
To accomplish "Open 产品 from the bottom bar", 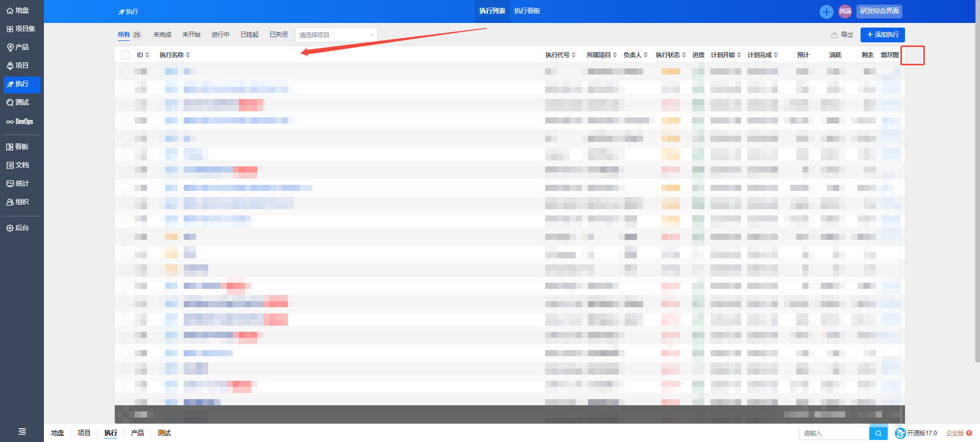I will click(x=137, y=433).
